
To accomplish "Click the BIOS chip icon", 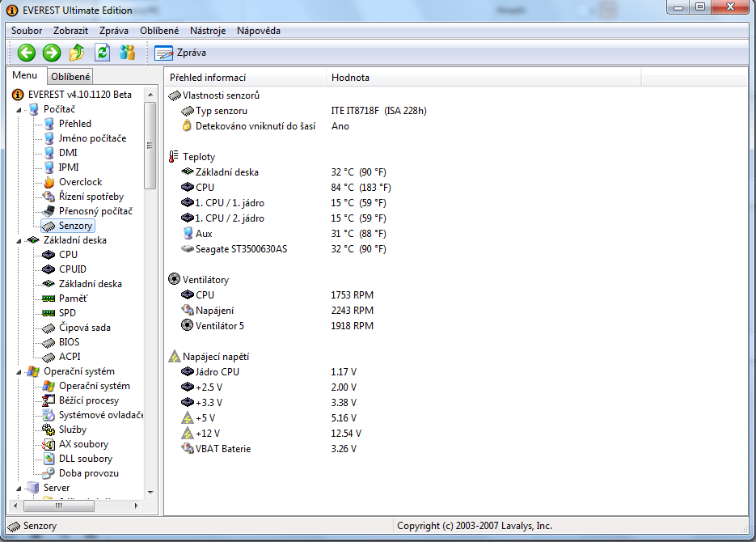I will click(x=49, y=343).
